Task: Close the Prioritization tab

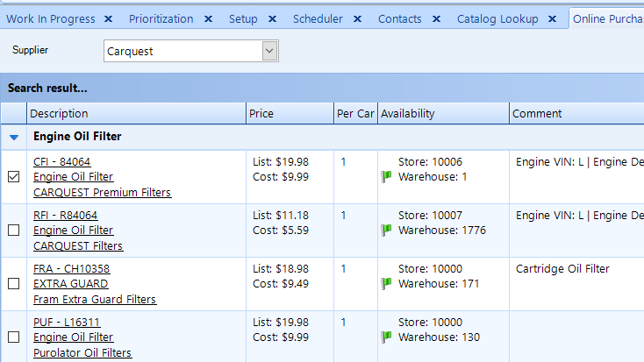Action: tap(209, 19)
